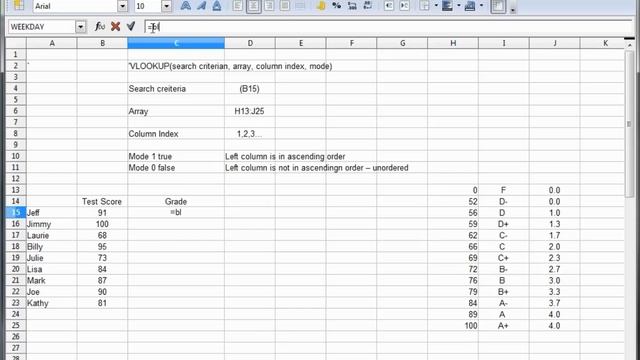Click the font size field showing 10
The image size is (640, 360).
(x=148, y=6)
